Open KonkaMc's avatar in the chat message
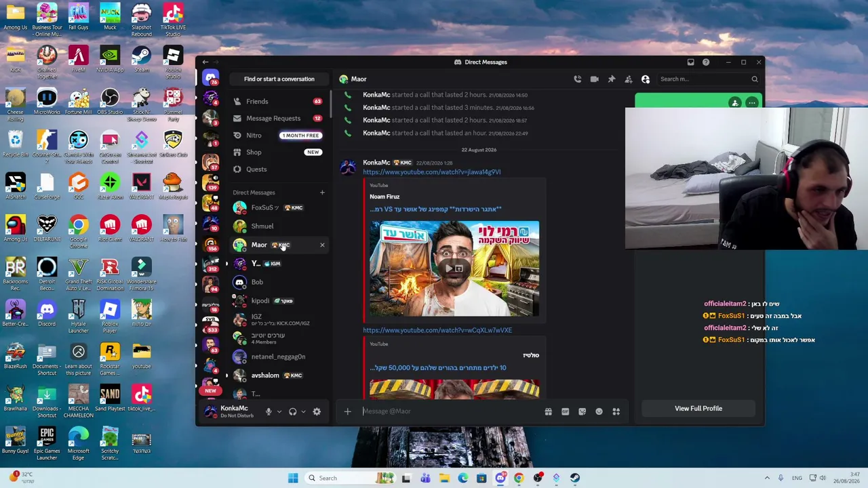The height and width of the screenshot is (488, 868). coord(347,167)
